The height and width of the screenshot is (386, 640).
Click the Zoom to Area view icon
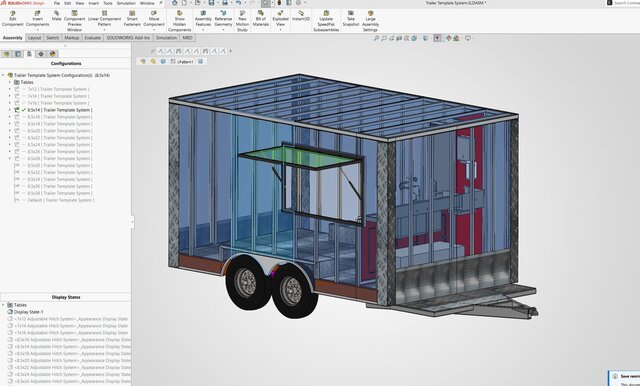pyautogui.click(x=384, y=38)
